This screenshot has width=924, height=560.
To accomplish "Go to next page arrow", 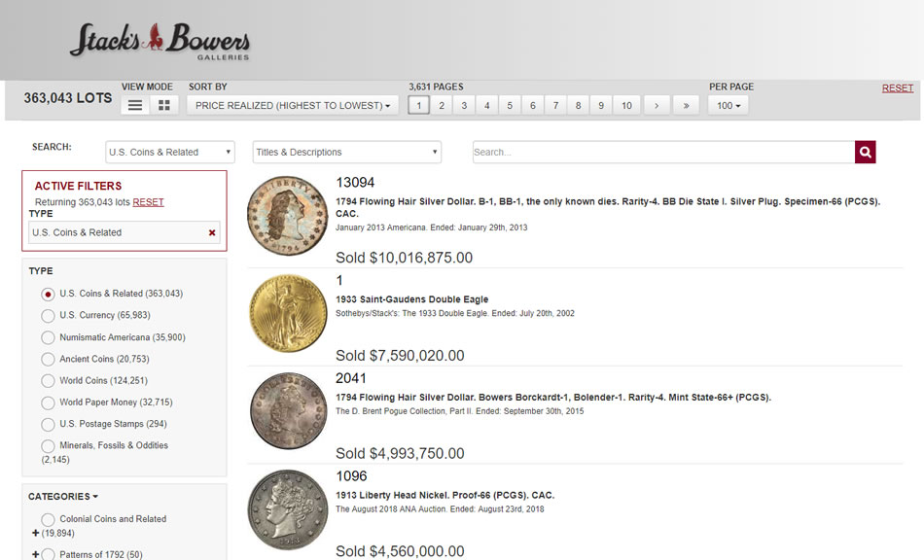I will coord(657,105).
